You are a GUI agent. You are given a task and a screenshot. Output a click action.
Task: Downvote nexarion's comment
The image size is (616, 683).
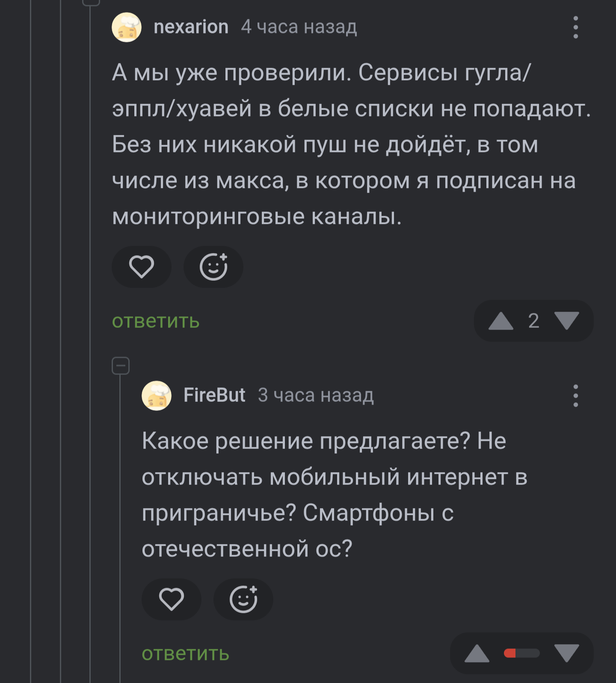[566, 321]
